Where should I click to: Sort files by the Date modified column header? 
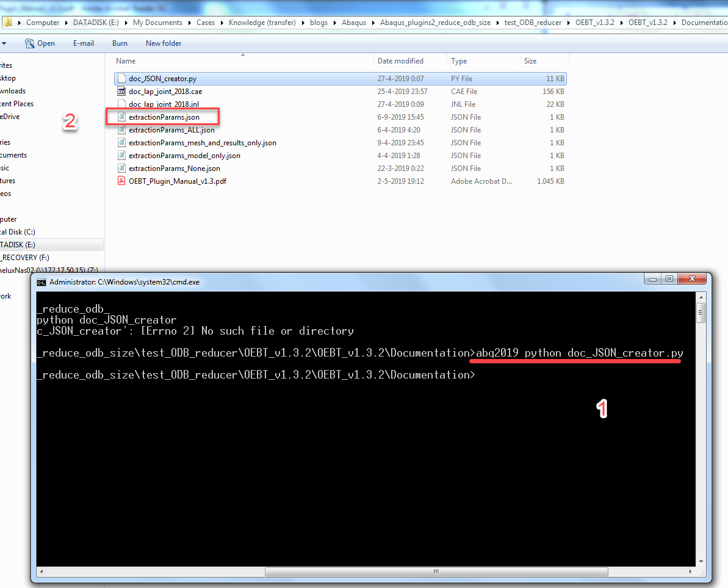(402, 60)
